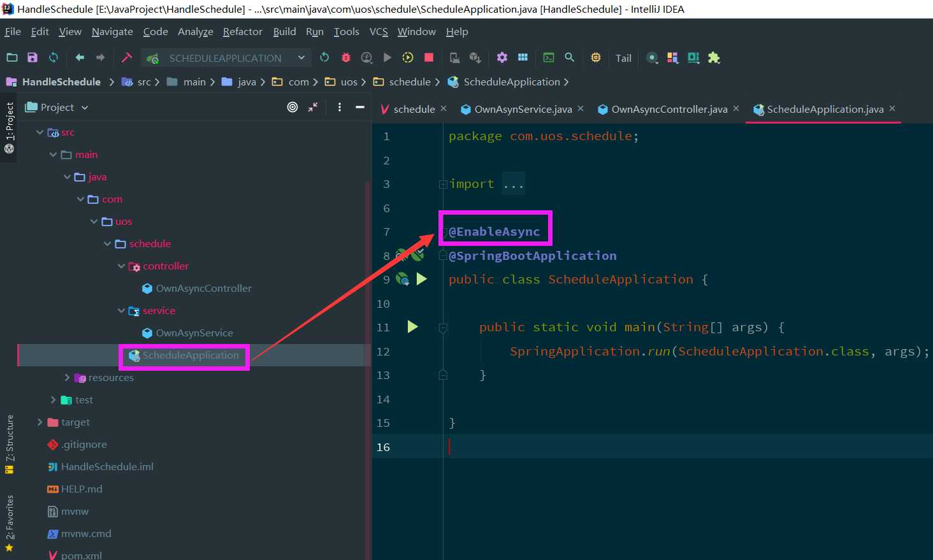Navigate back with the left arrow
933x560 pixels.
pyautogui.click(x=80, y=57)
